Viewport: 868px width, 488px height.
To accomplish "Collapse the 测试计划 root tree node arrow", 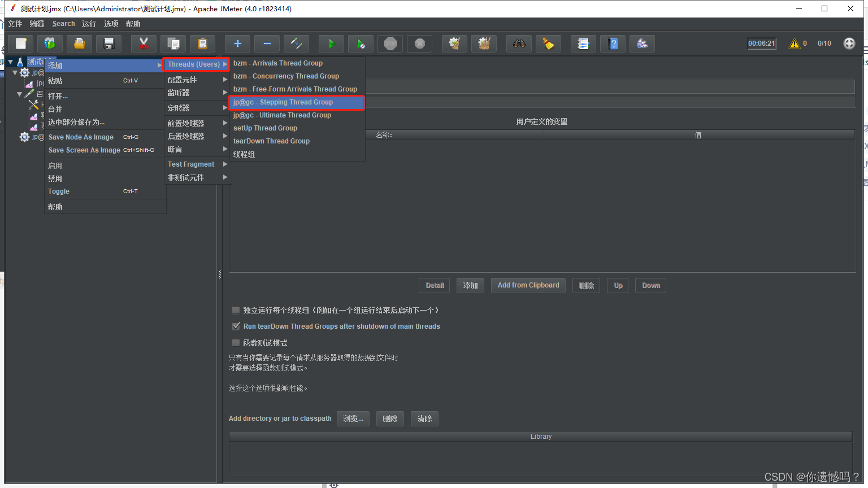I will [x=10, y=62].
